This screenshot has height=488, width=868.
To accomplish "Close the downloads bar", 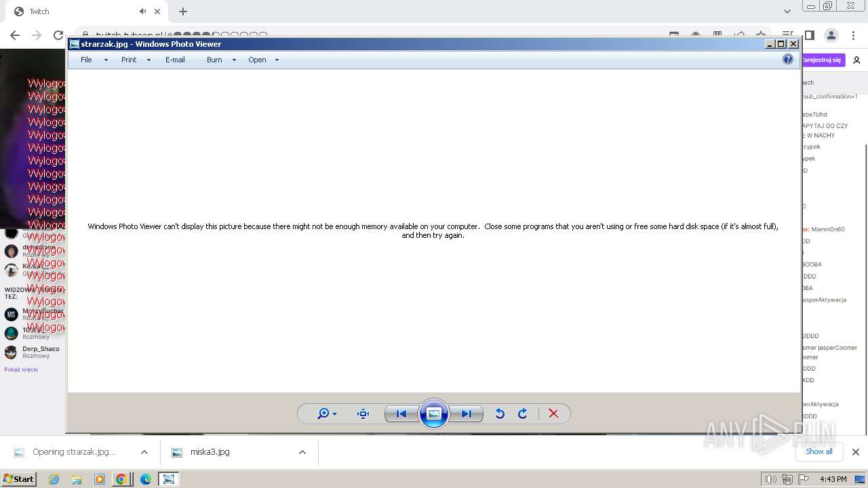I will [x=856, y=452].
